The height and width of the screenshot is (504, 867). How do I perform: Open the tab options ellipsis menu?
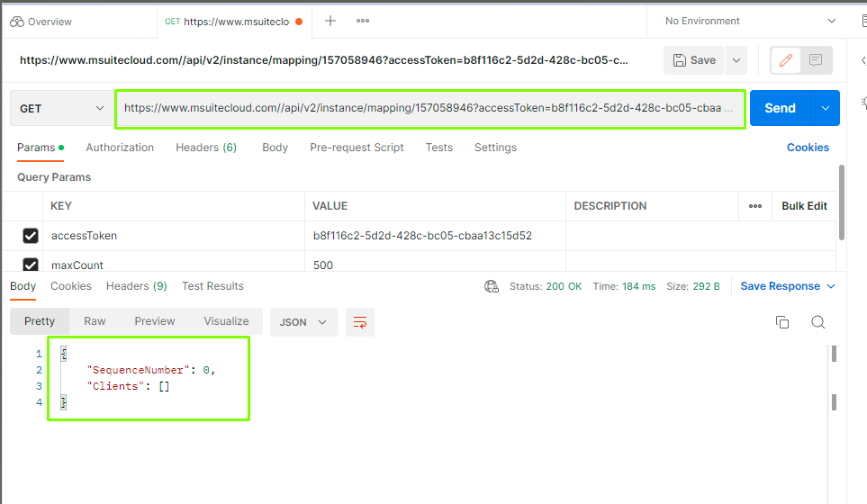tap(363, 21)
